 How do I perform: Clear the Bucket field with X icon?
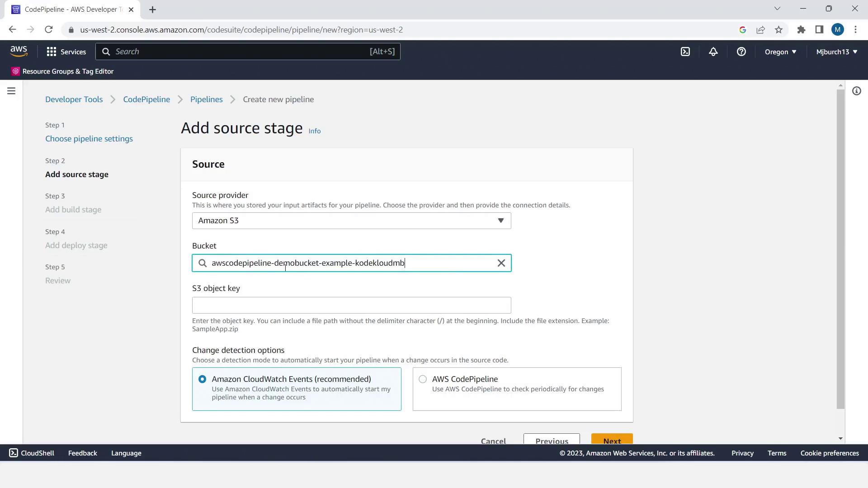pos(501,263)
